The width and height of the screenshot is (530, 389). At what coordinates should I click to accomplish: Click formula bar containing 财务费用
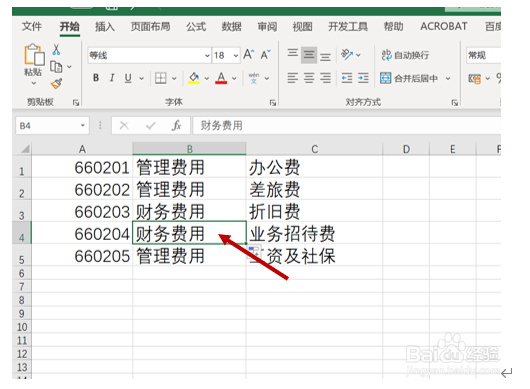coord(347,126)
